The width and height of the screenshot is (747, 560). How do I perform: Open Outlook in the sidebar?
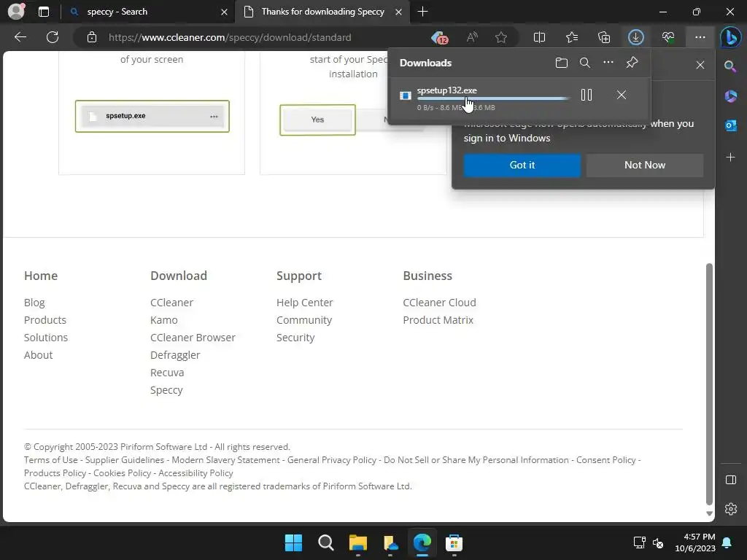(730, 125)
